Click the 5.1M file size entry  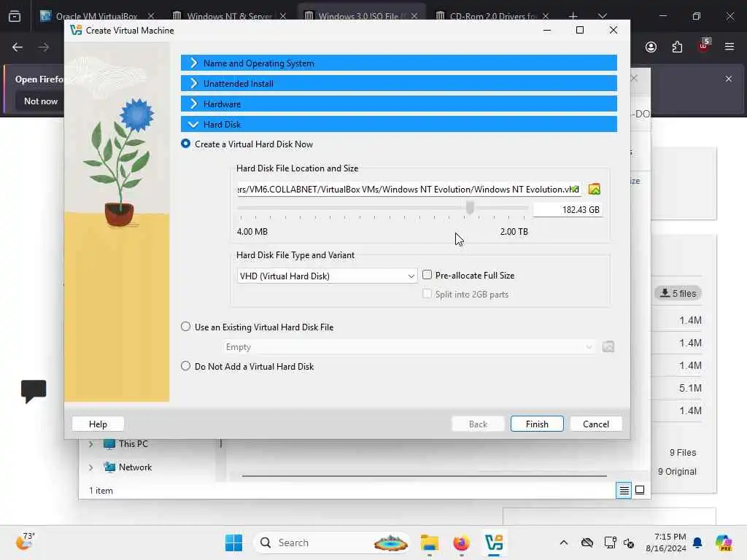(x=690, y=388)
